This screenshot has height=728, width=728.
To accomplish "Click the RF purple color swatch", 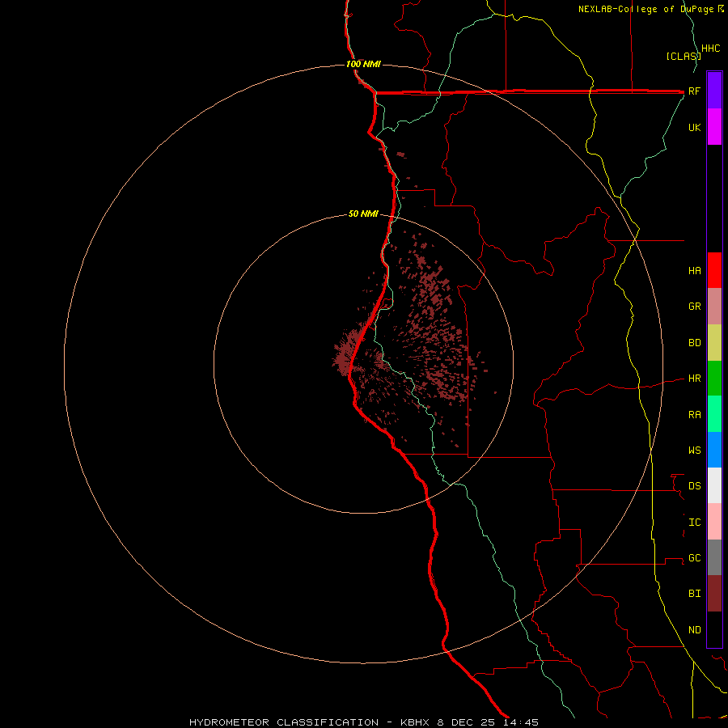I will (x=714, y=91).
